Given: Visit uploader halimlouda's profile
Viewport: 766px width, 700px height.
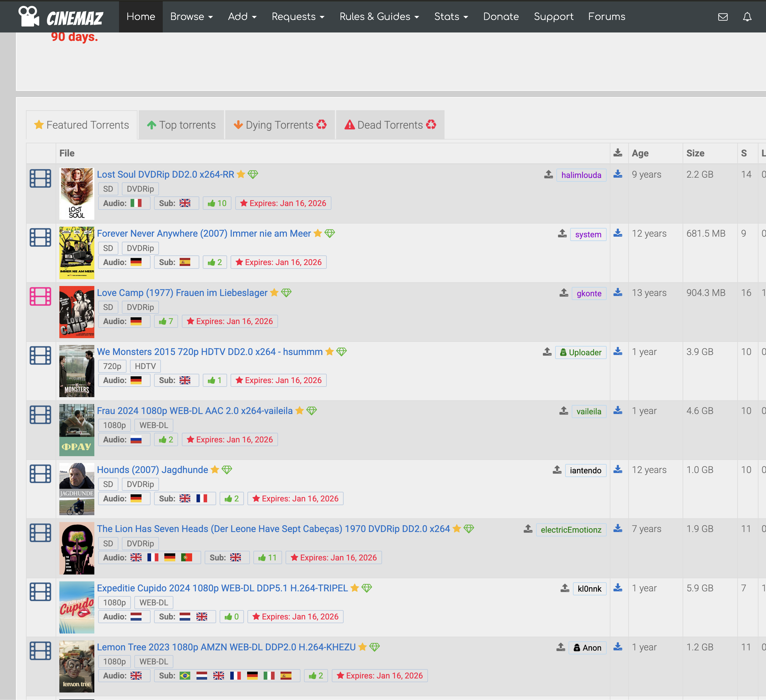Looking at the screenshot, I should [x=581, y=175].
